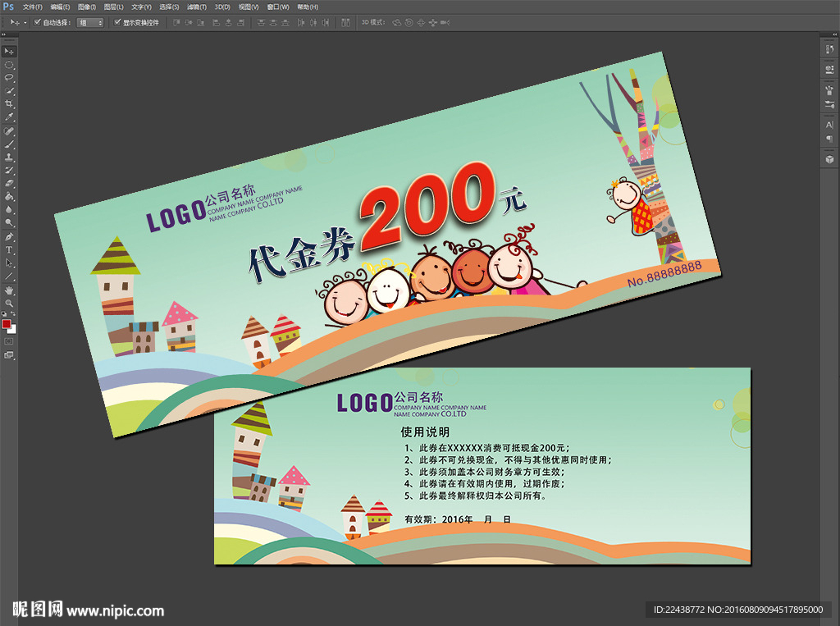The width and height of the screenshot is (840, 626).
Task: Open the 视图(V) menu
Action: click(x=249, y=7)
